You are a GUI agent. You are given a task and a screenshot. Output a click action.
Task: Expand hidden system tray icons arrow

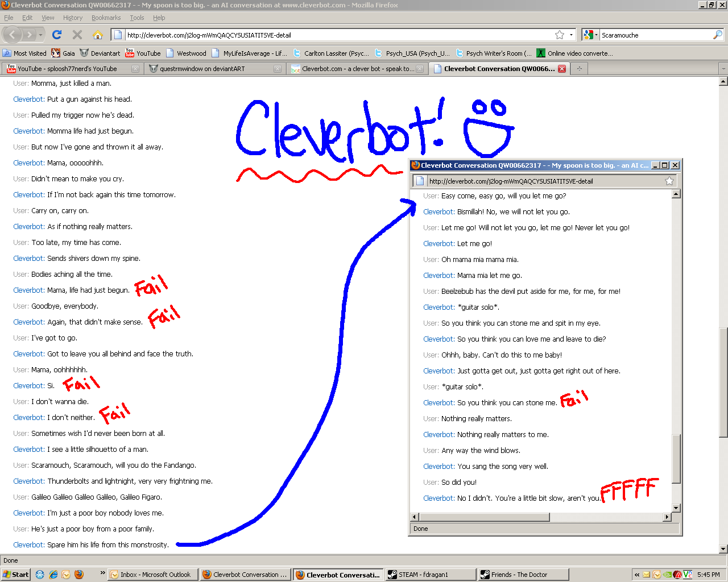point(637,575)
